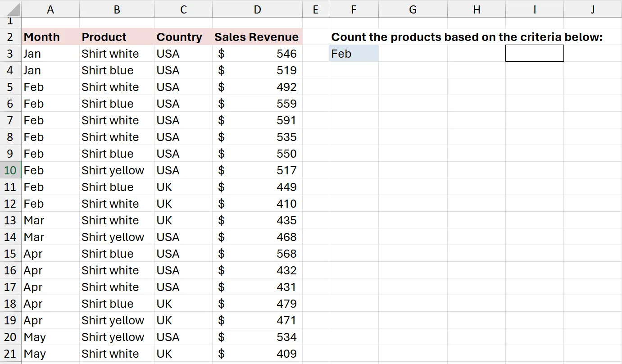Screen dimensions: 622x364
Task: Select row 2 header
Action: 10,37
